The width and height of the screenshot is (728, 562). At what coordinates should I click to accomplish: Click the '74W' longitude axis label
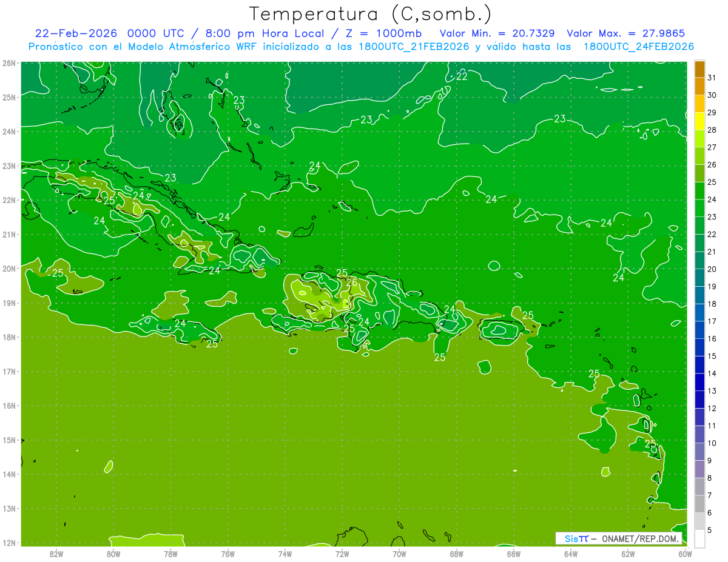click(x=285, y=553)
